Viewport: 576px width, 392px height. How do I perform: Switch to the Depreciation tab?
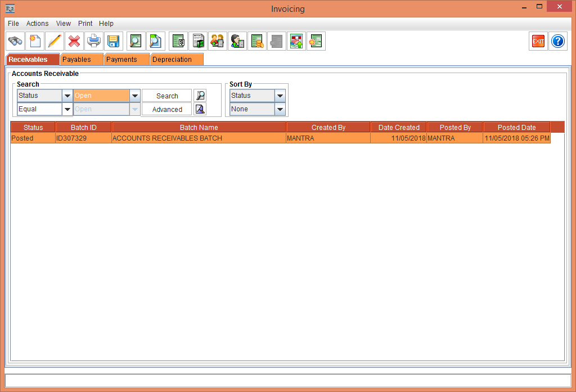click(177, 60)
